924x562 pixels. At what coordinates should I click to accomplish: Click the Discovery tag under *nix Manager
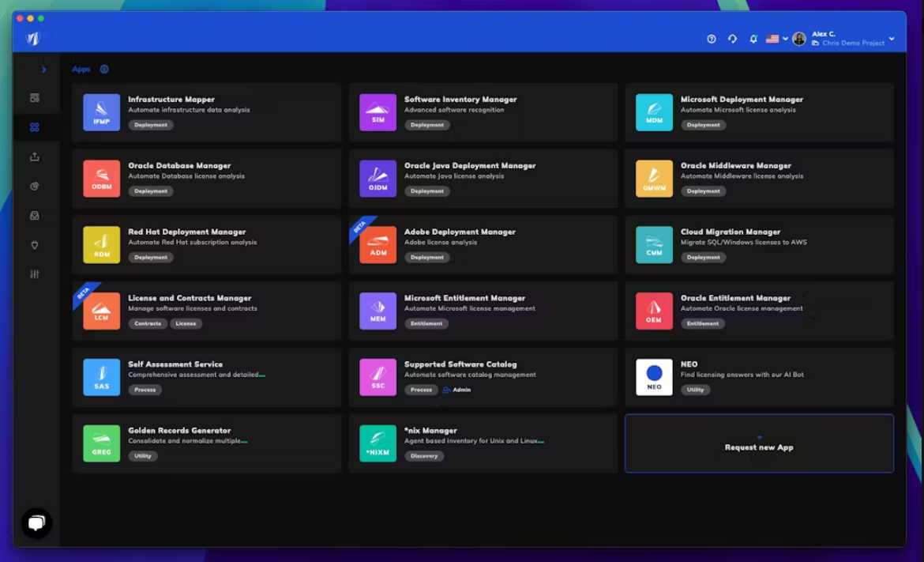click(x=424, y=456)
